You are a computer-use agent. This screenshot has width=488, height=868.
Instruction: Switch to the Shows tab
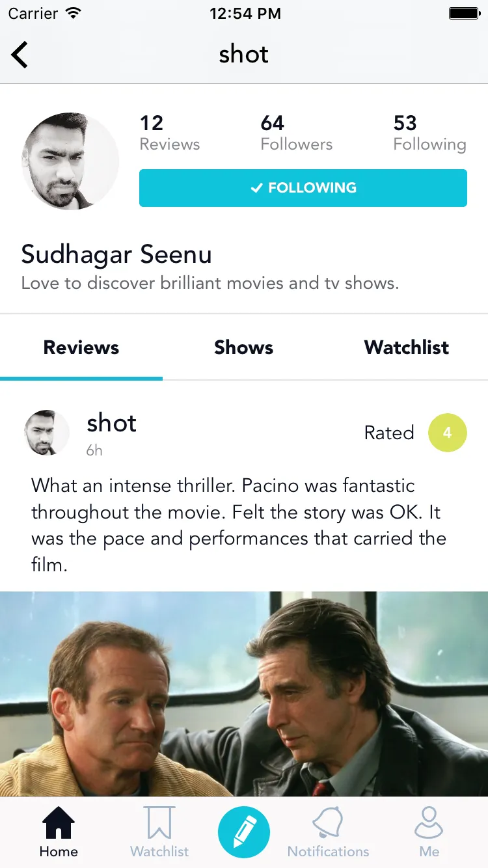(244, 347)
